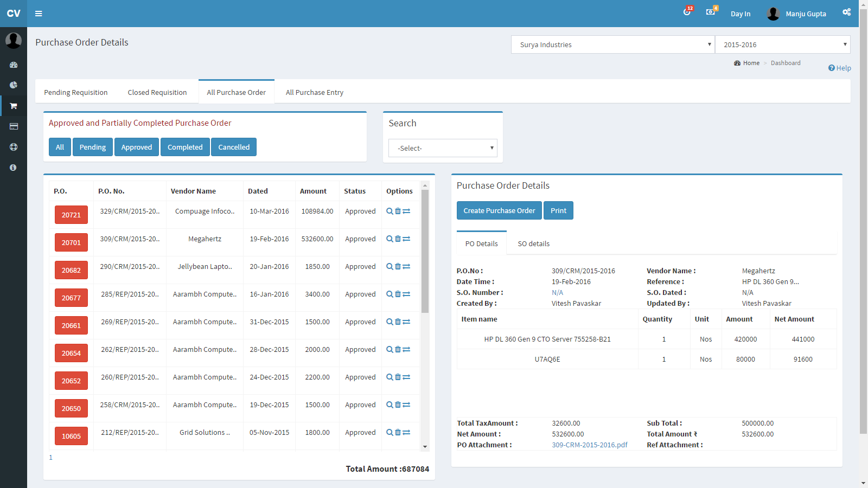The width and height of the screenshot is (868, 488).
Task: Sort by the Amount column header in PO list
Action: click(313, 191)
